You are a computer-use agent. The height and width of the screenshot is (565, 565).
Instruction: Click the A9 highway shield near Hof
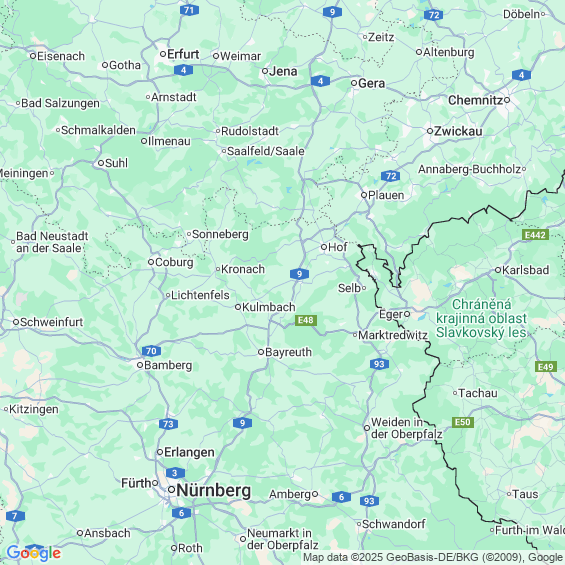click(299, 274)
